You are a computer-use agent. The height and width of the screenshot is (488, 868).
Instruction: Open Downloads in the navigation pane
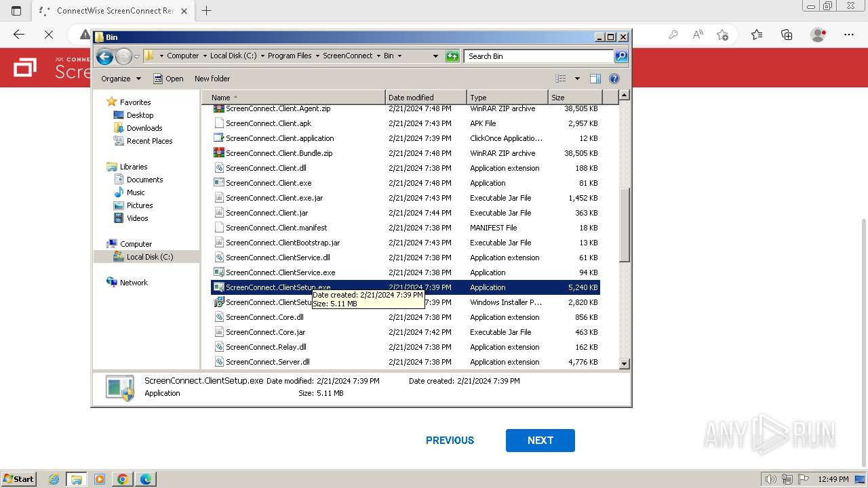click(x=144, y=128)
